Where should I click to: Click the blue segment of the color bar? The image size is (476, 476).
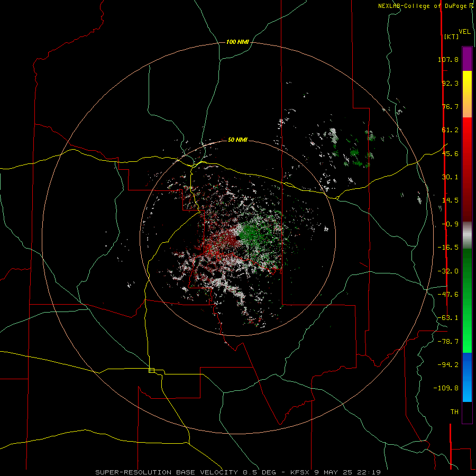[x=467, y=377]
